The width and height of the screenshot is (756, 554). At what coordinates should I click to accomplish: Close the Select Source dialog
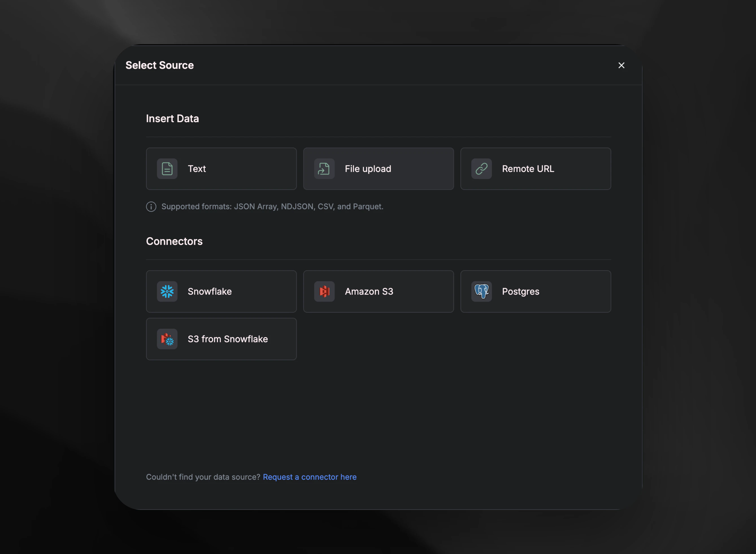pyautogui.click(x=621, y=65)
